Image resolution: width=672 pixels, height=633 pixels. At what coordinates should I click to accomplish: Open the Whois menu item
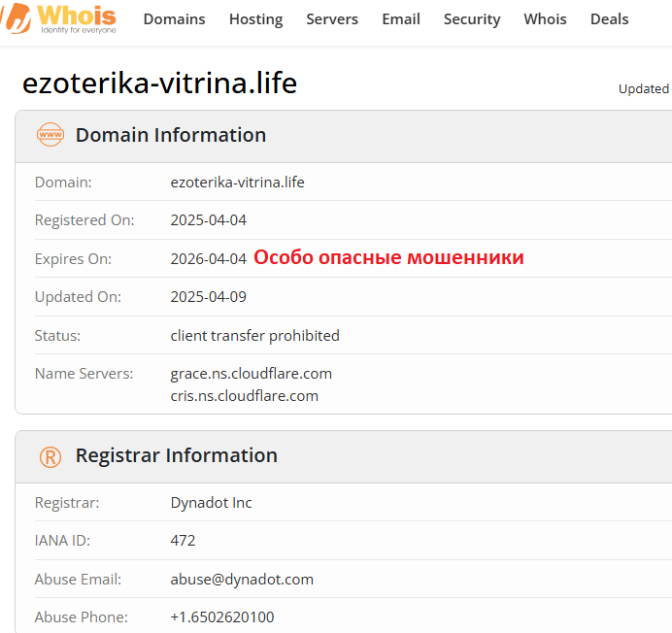(545, 19)
